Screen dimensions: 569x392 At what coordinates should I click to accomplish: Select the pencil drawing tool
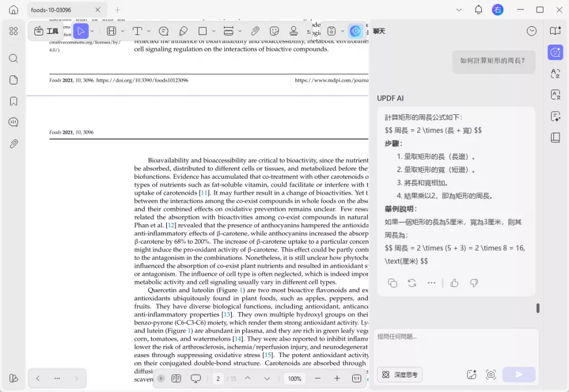coord(183,31)
